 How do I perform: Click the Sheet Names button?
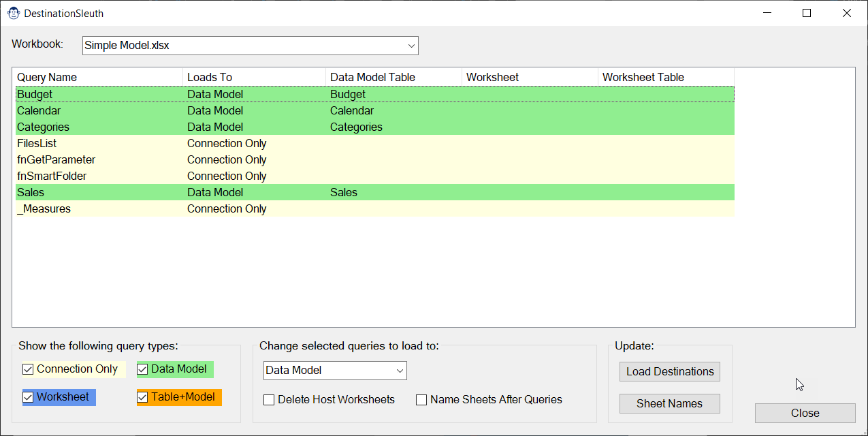pyautogui.click(x=669, y=403)
